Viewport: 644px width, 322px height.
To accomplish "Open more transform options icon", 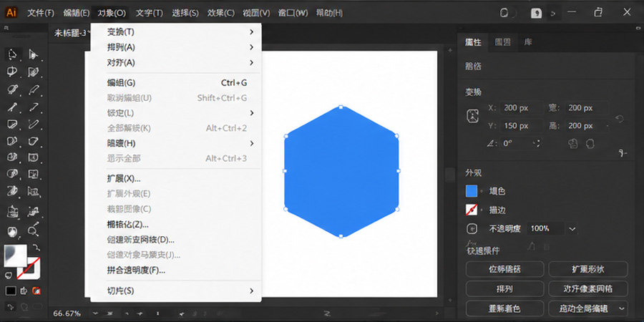I will [623, 153].
